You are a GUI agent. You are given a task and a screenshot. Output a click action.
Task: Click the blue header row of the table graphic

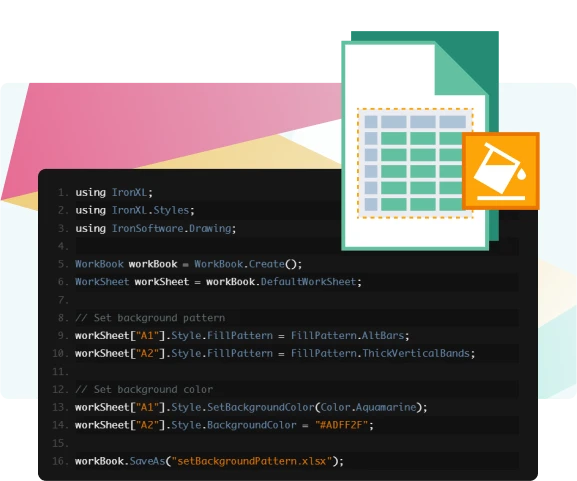point(415,122)
